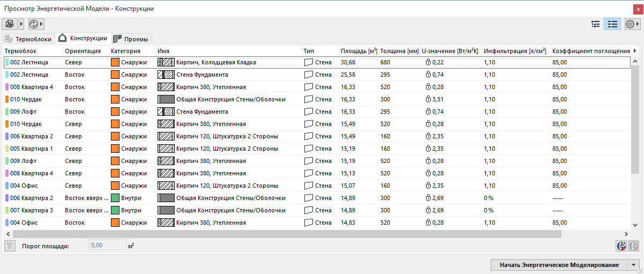Click the U-value clock icon beside 3,51
Image resolution: width=644 pixels, height=274 pixels.
[x=428, y=99]
